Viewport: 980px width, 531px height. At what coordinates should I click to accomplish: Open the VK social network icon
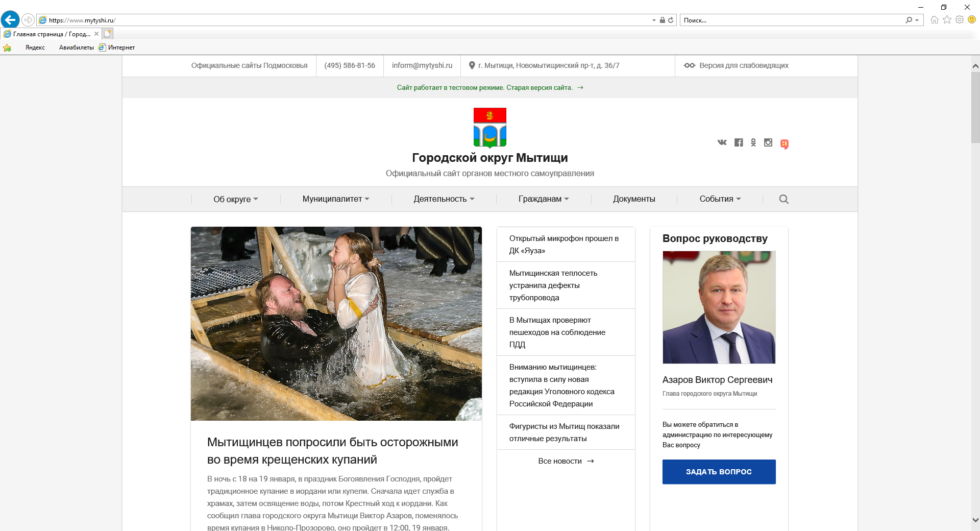click(x=722, y=142)
